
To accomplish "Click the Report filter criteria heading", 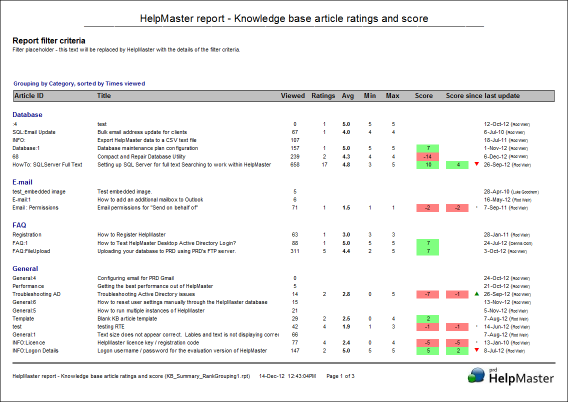I will (49, 41).
